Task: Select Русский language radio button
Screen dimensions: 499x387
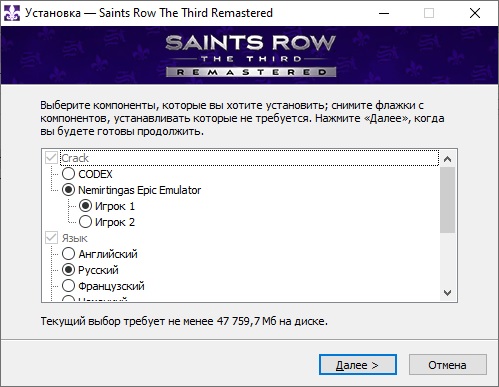Action: point(68,270)
